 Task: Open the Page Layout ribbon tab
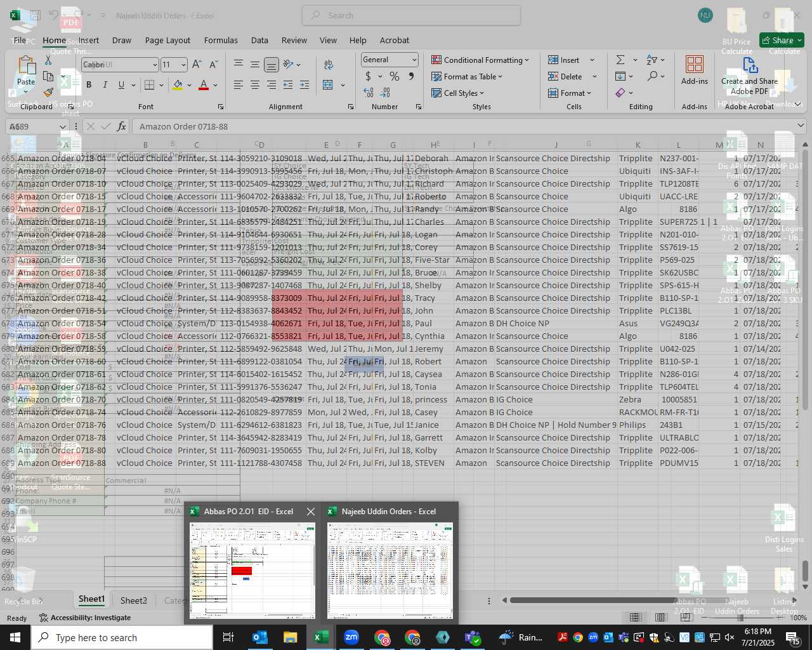point(167,40)
